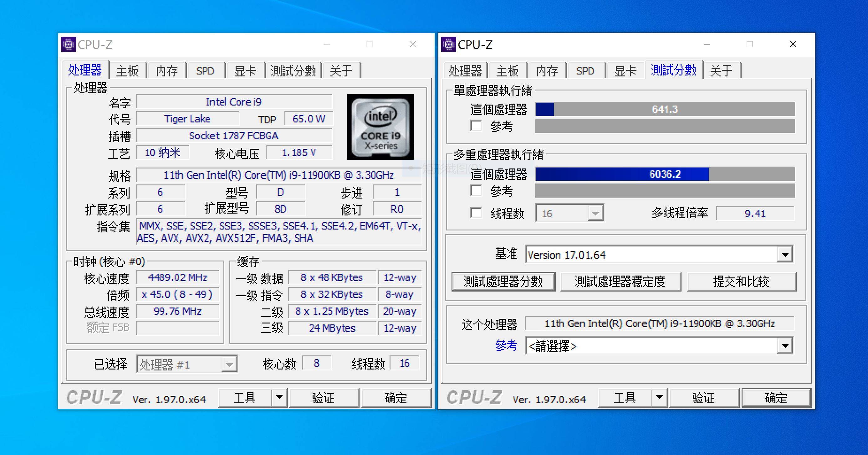Open SPD tab in right window

(x=586, y=71)
